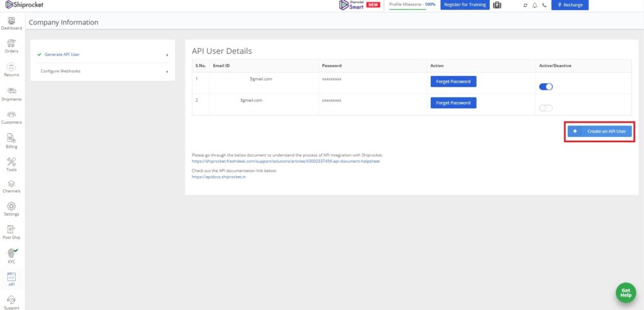Image resolution: width=644 pixels, height=310 pixels.
Task: Expand the Generate API User arrow
Action: tap(167, 55)
